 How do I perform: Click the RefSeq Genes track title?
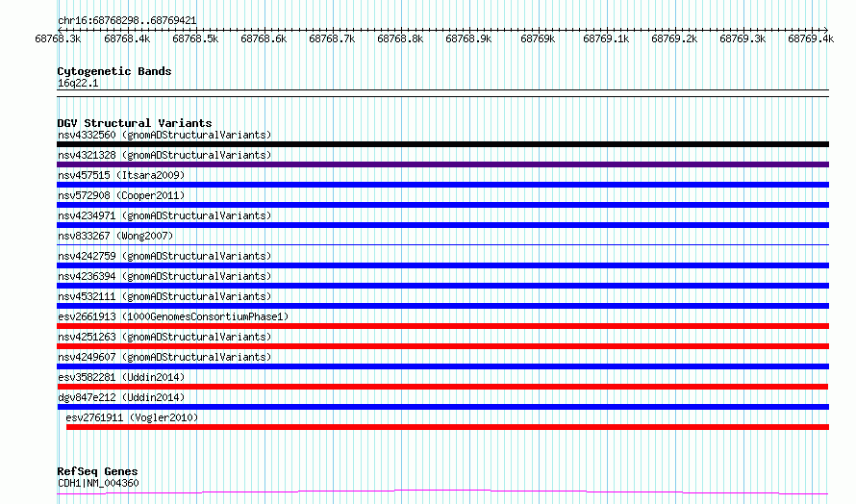click(x=97, y=471)
